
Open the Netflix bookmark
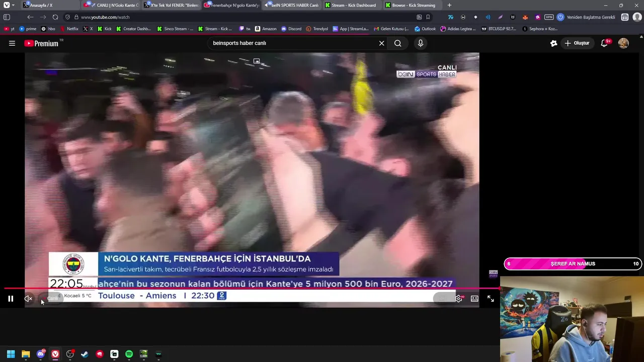[x=69, y=29]
